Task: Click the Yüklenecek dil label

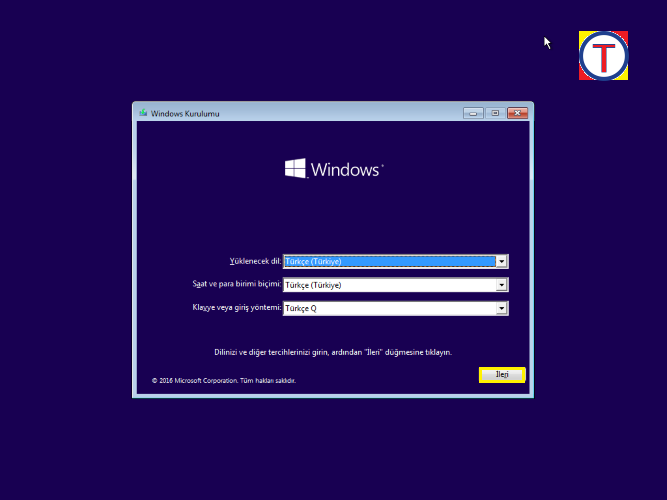Action: pos(255,261)
